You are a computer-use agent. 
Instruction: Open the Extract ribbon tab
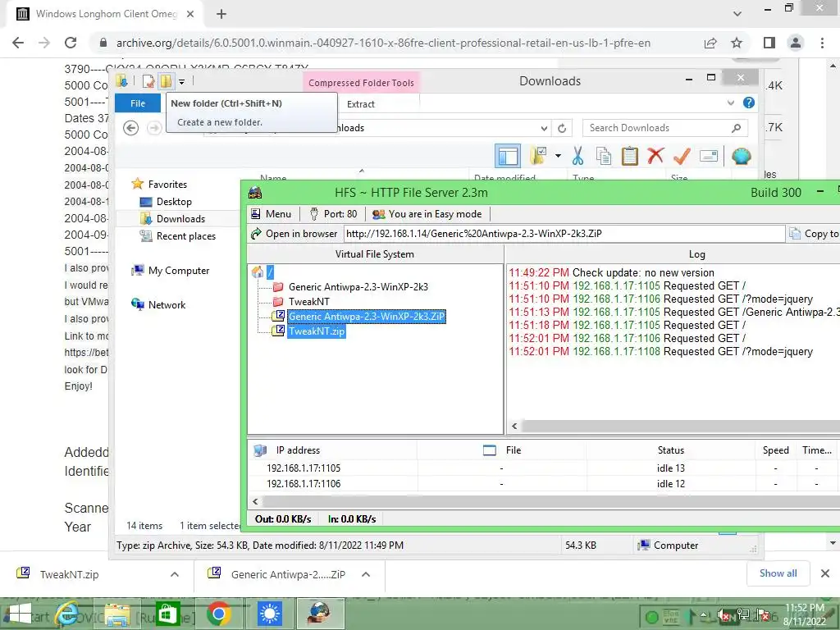(x=361, y=104)
